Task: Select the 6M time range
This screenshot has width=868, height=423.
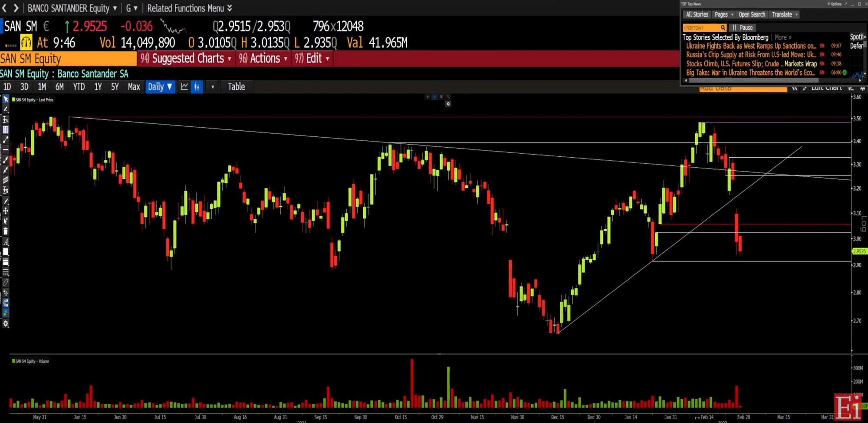Action: pos(59,86)
